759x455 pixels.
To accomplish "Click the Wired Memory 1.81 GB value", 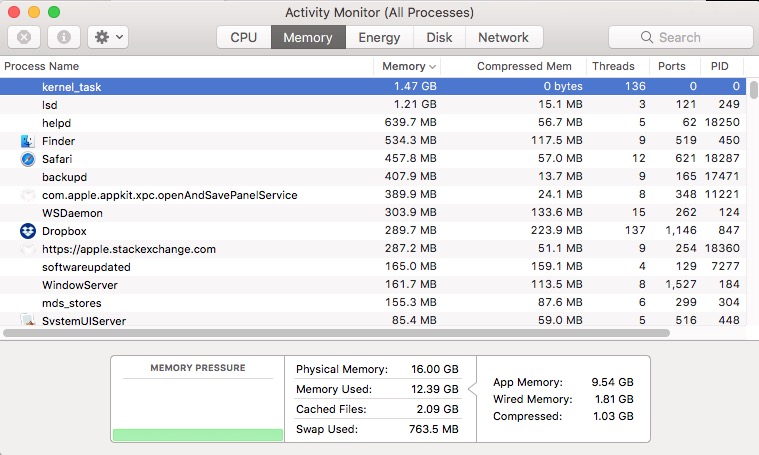I will click(x=614, y=399).
